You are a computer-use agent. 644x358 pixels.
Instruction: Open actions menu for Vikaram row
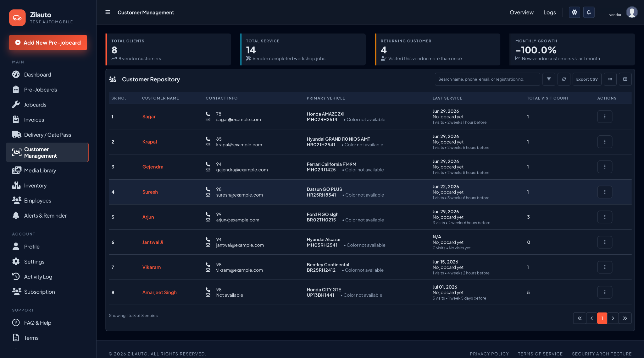(605, 267)
